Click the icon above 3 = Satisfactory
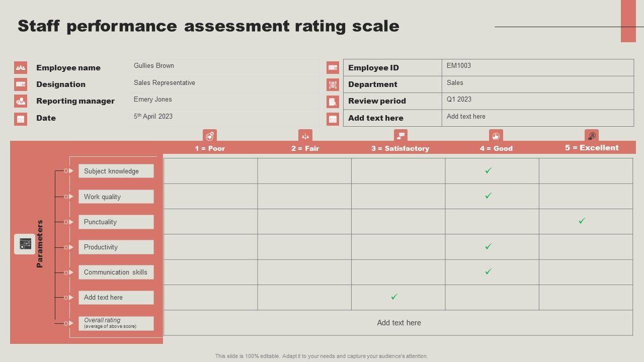The image size is (644, 362). click(400, 136)
